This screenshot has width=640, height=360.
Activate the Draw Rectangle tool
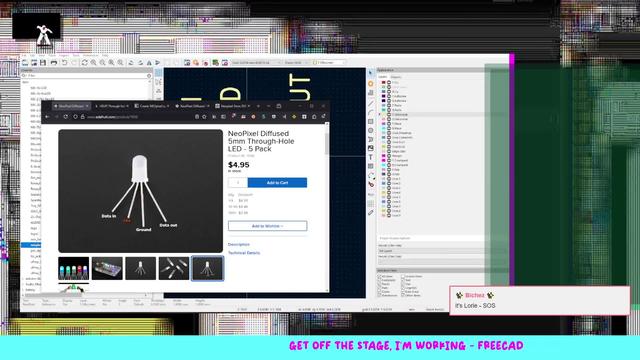371,122
